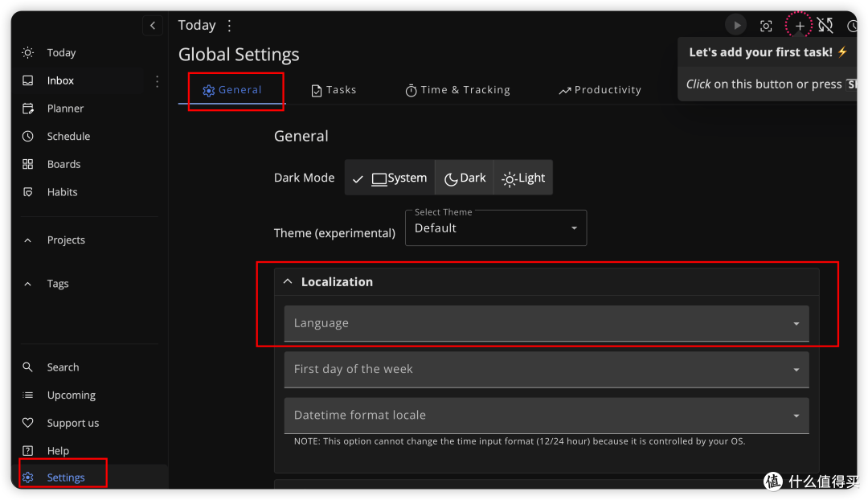Screen dimensions: 868x500
Task: Open Datetime format locale dropdown
Action: point(547,416)
